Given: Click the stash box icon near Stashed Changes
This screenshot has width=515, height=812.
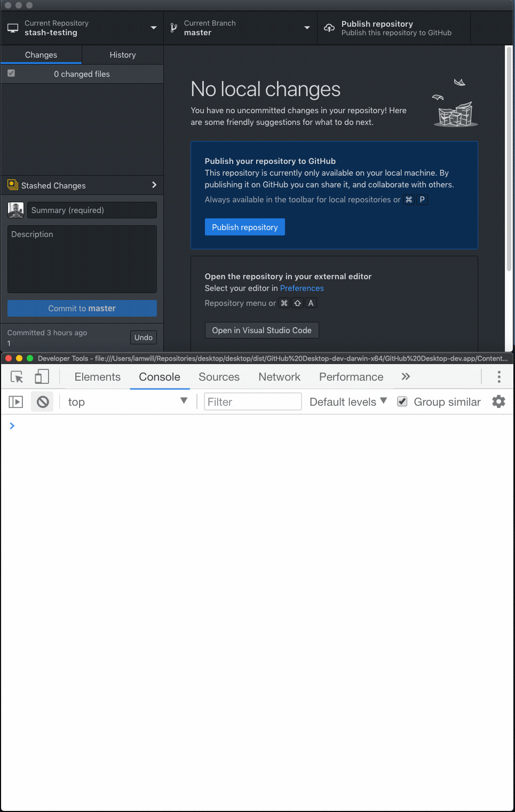Looking at the screenshot, I should tap(12, 185).
